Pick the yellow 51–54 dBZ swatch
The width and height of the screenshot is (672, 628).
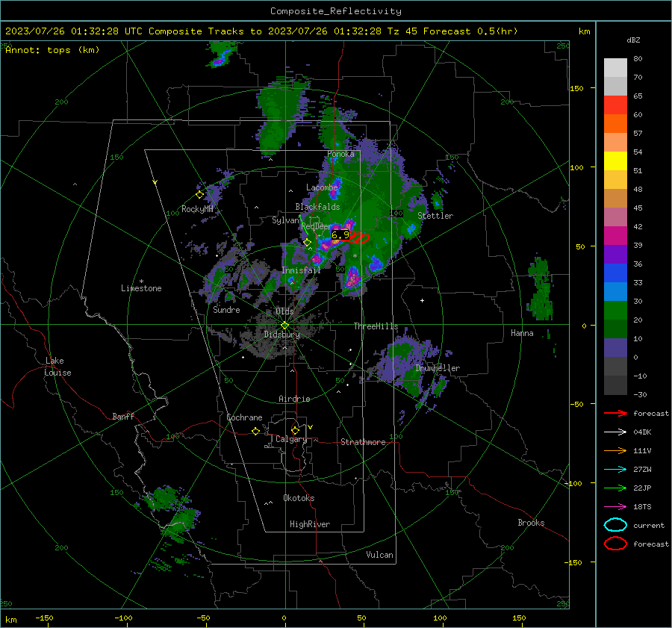click(615, 161)
